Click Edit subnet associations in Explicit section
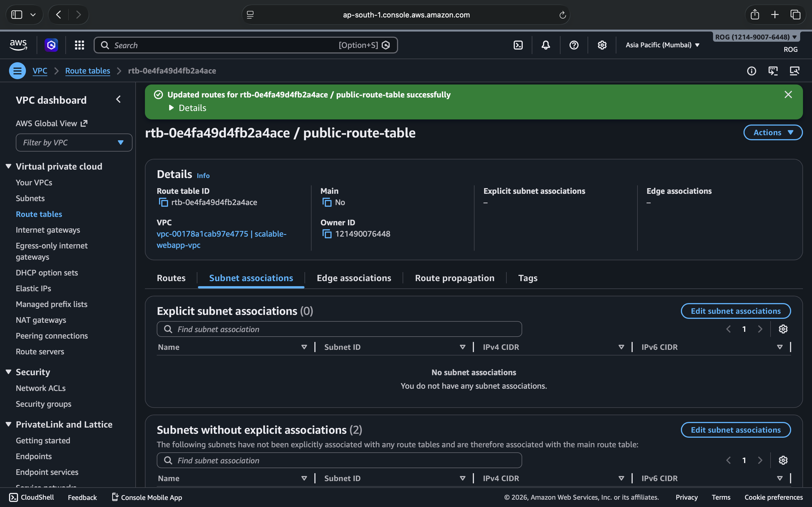The width and height of the screenshot is (812, 507). click(x=736, y=311)
